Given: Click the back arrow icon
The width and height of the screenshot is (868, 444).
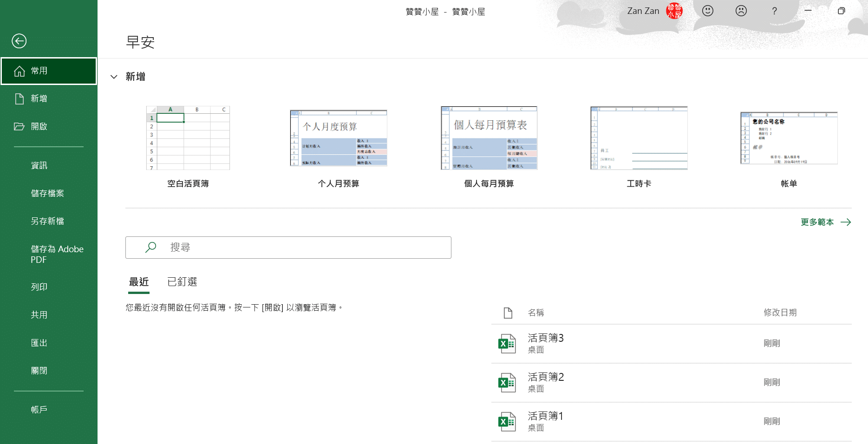Looking at the screenshot, I should (19, 41).
